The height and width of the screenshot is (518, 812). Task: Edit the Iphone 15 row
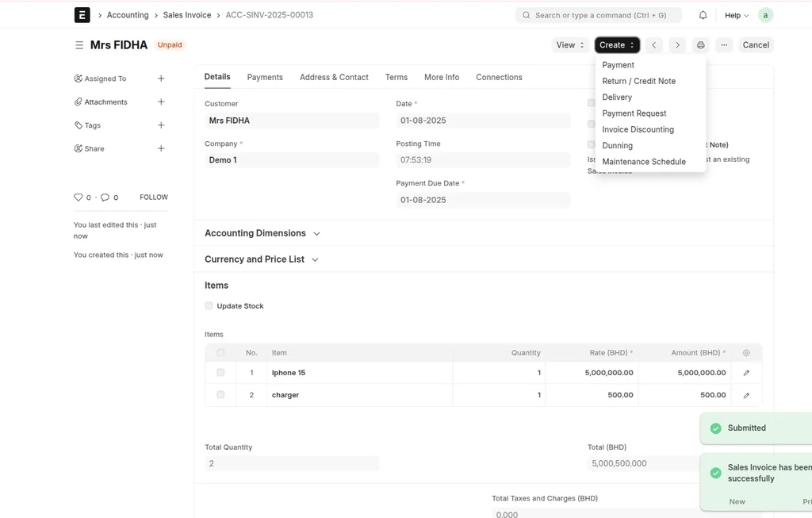coord(746,373)
